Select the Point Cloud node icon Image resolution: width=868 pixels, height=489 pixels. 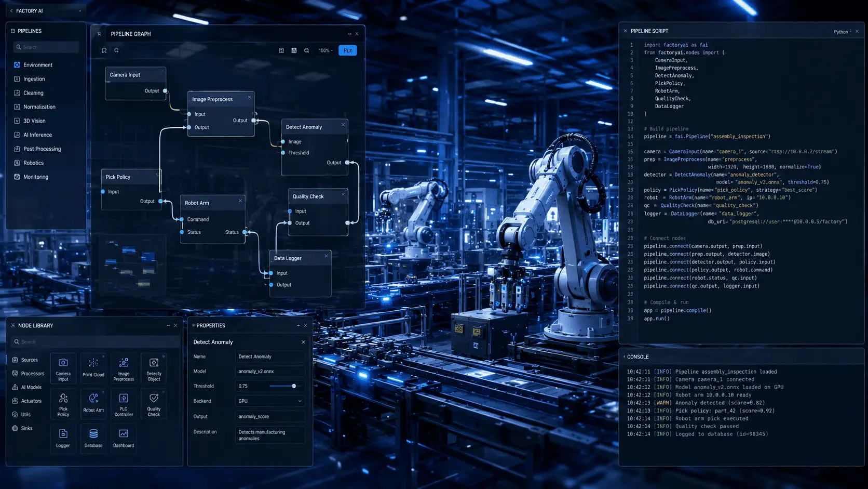pos(93,368)
